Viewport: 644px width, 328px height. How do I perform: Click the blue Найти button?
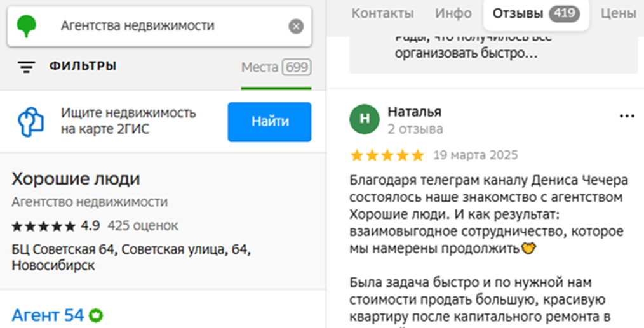[x=269, y=122]
